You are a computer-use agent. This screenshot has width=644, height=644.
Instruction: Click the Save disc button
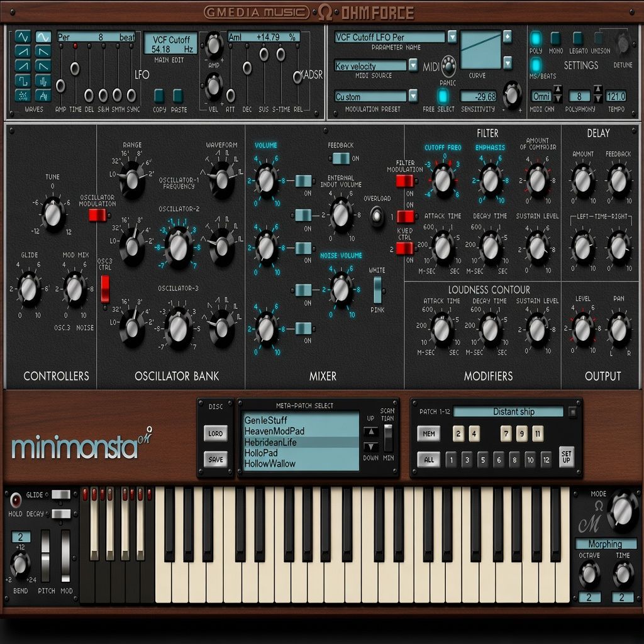(x=216, y=460)
